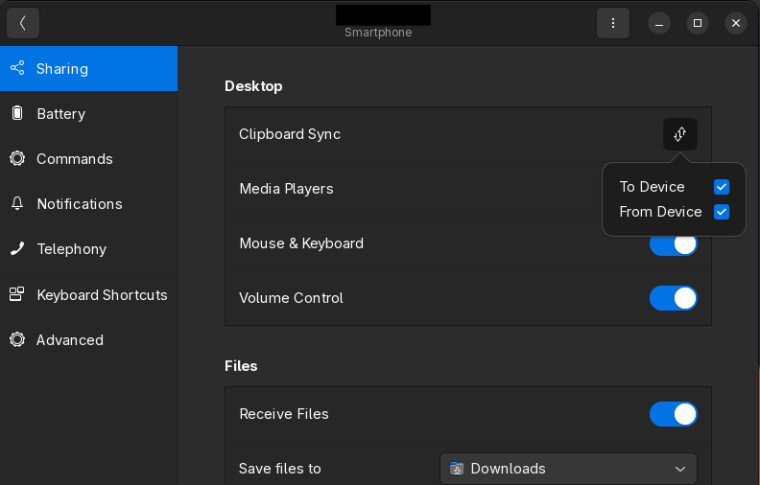Viewport: 760px width, 485px height.
Task: Toggle the Mouse & Keyboard switch
Action: point(673,246)
